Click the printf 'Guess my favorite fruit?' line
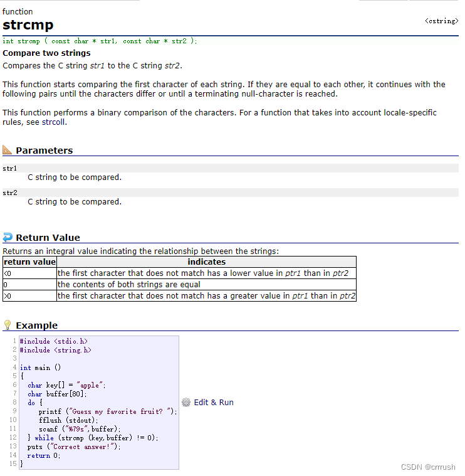The image size is (465, 476). [x=108, y=411]
